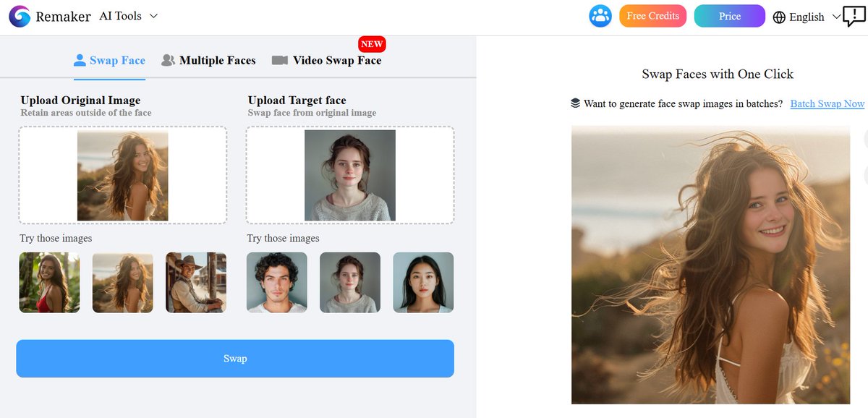Select the cowboy hat man sample image
The height and width of the screenshot is (418, 868).
click(196, 282)
